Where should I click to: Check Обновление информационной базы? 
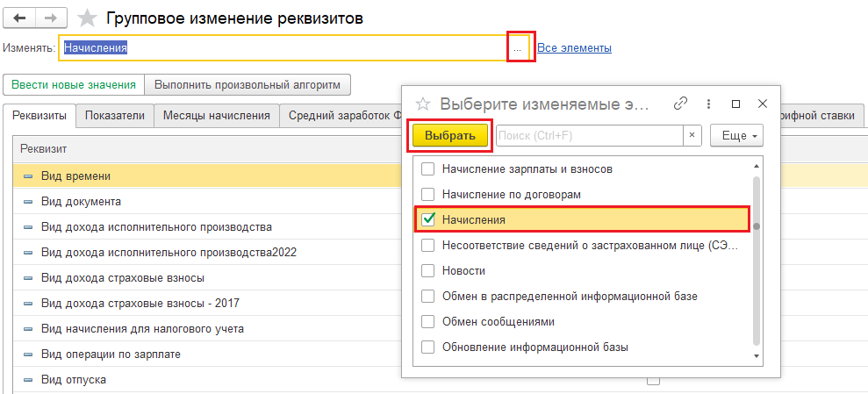tap(428, 347)
